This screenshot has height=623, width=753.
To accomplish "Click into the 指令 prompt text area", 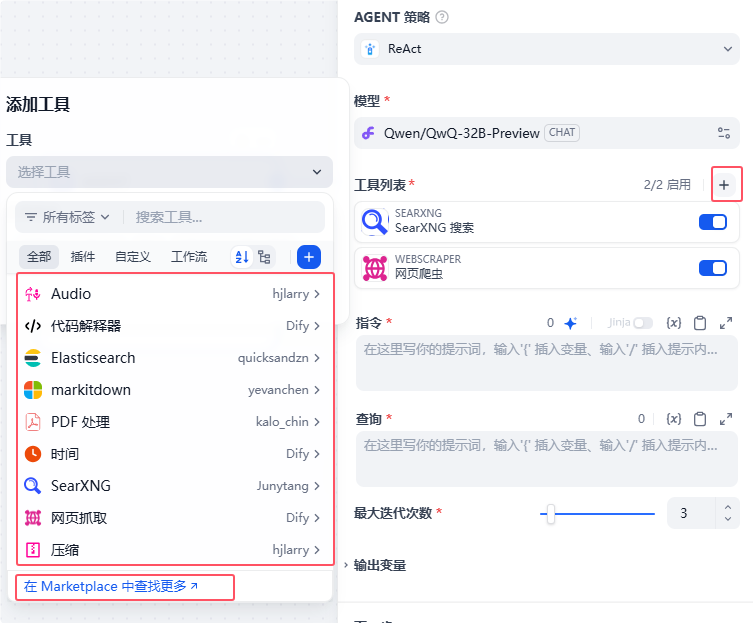I will pos(547,363).
